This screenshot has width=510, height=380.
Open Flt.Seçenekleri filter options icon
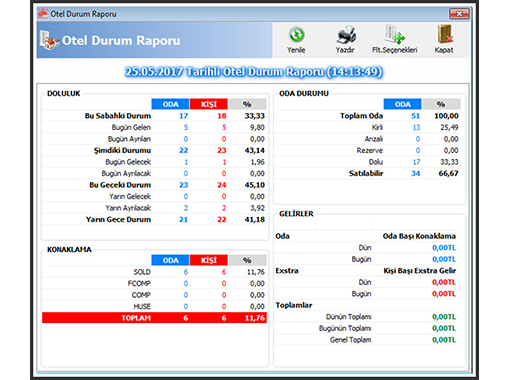point(395,34)
